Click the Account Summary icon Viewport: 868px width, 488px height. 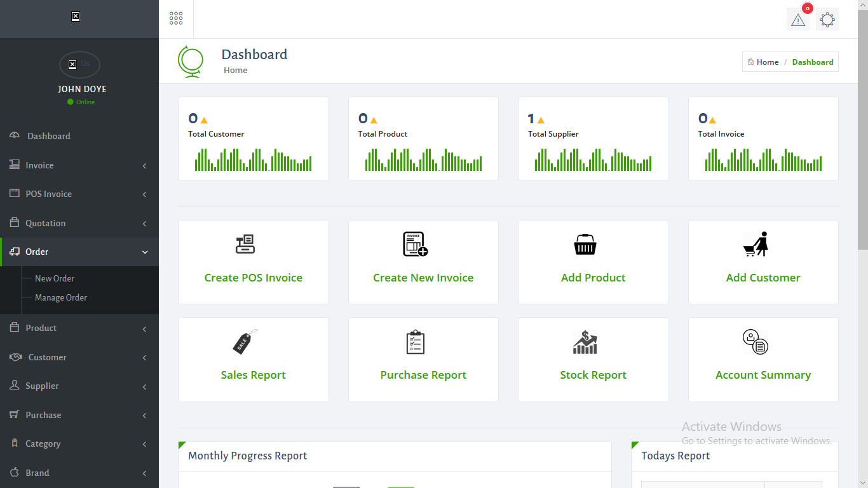[x=756, y=342]
